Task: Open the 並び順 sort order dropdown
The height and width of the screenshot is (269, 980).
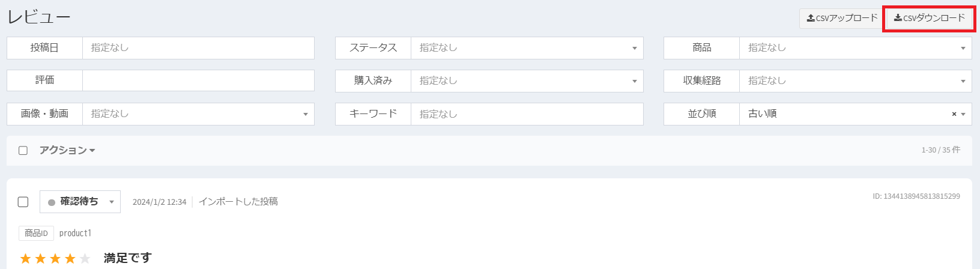Action: coord(847,114)
